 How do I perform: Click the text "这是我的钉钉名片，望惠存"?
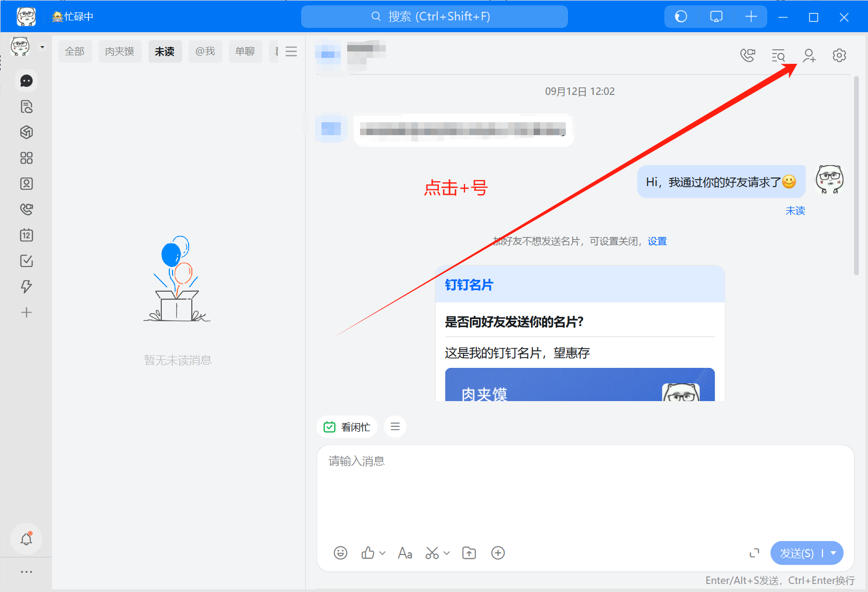coord(518,353)
